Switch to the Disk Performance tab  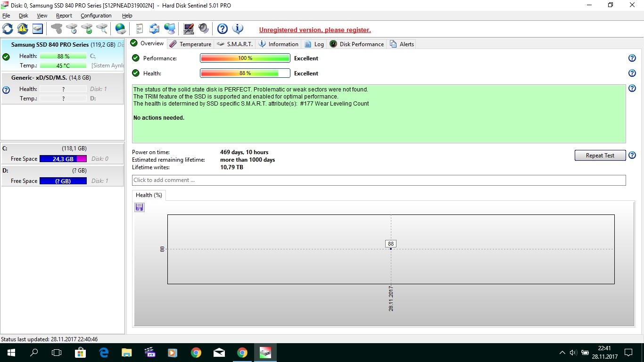[x=356, y=44]
